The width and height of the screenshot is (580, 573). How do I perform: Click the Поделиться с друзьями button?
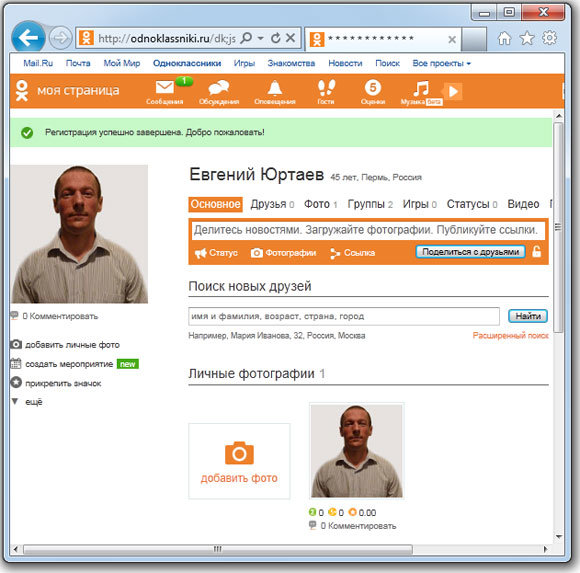click(471, 252)
